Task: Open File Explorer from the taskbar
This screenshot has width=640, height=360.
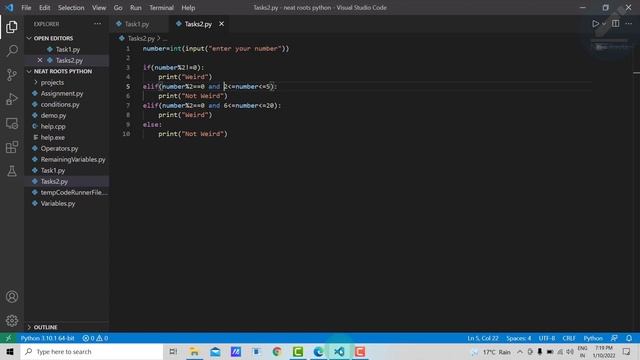Action: 194,351
